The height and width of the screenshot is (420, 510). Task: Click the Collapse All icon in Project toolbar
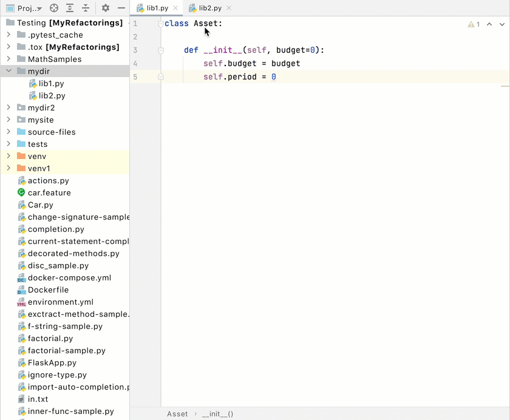tap(86, 8)
